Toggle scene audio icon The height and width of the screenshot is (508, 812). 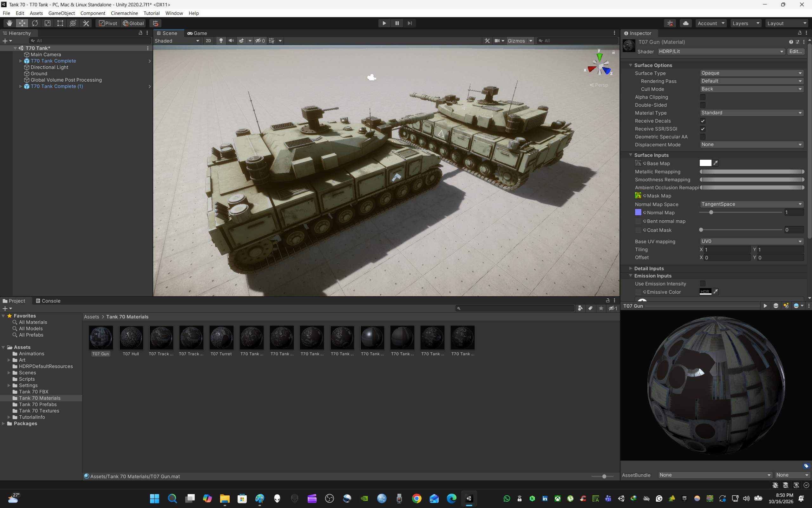pos(231,41)
